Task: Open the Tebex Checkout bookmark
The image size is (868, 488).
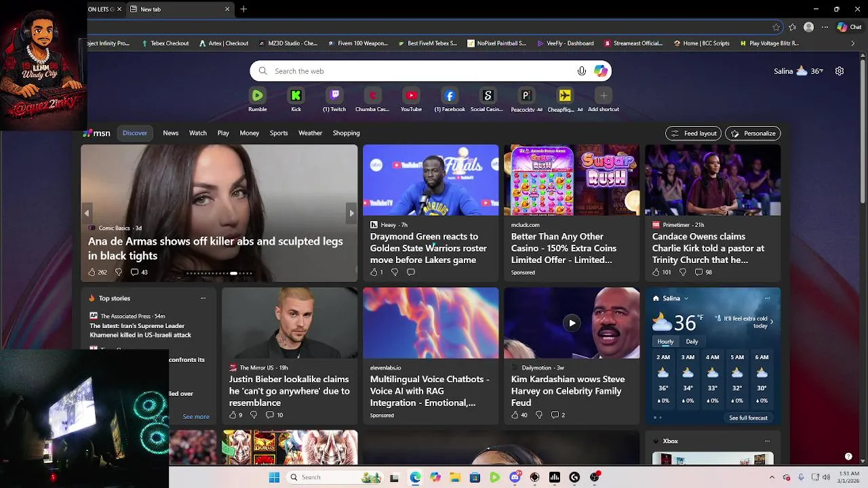Action: pos(165,43)
